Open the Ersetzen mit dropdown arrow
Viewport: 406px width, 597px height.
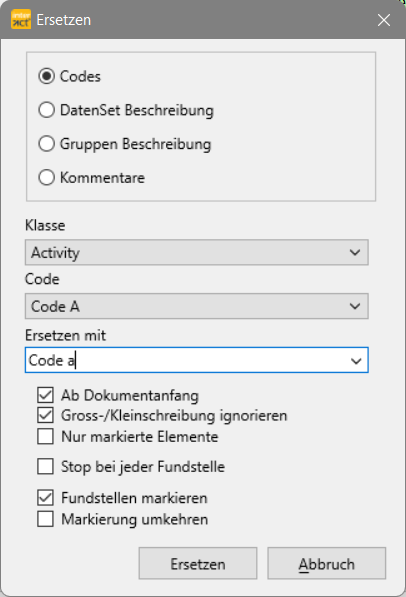(x=356, y=360)
